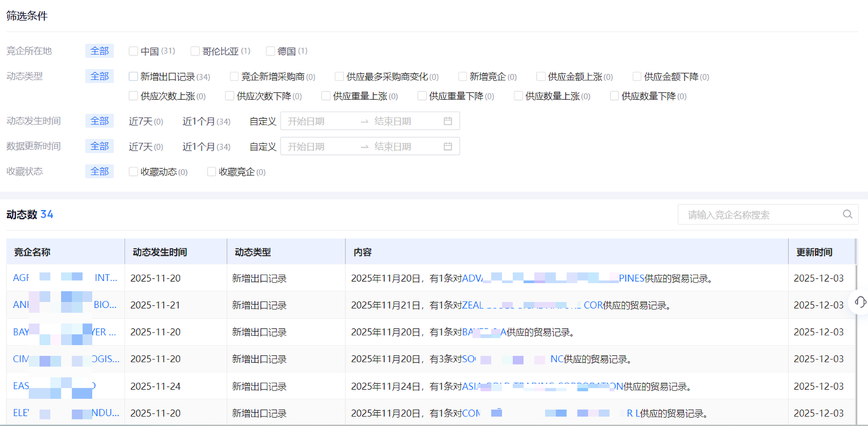Open calendar icon in 动态发生时间 date range
This screenshot has height=426, width=868.
coord(448,121)
